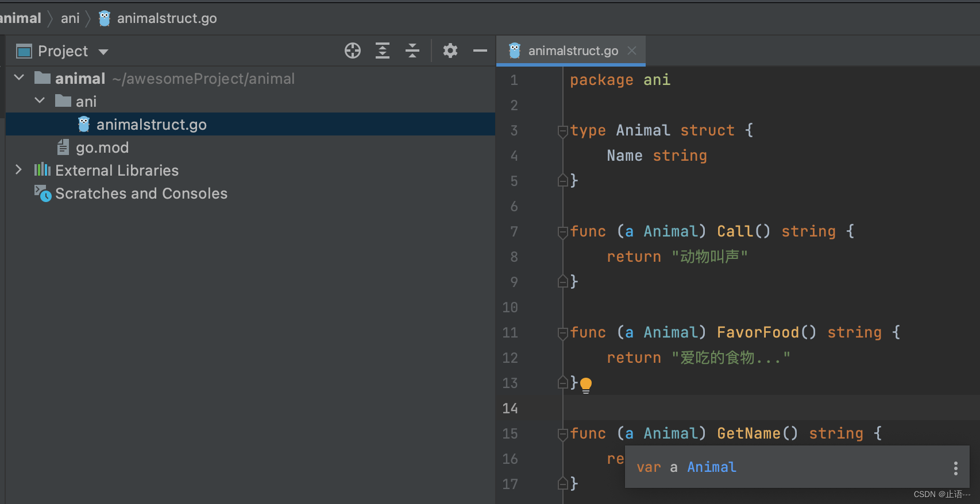
Task: Click the string "动物叫声" on line 8
Action: point(710,257)
